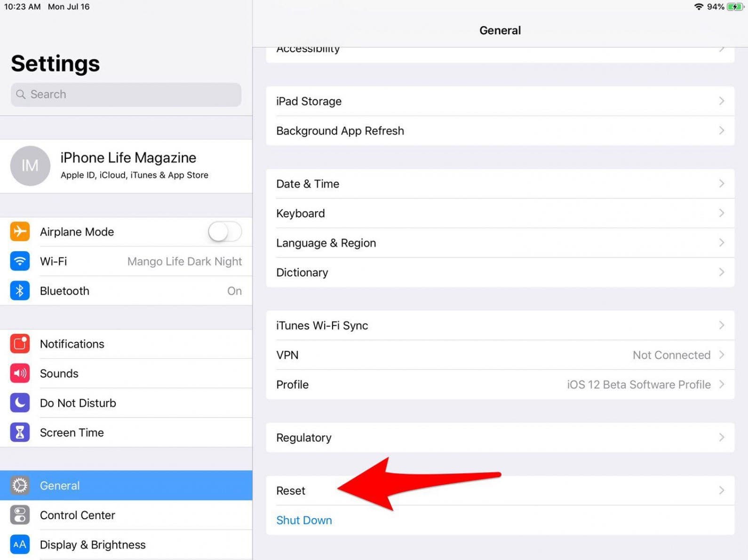This screenshot has height=560, width=748.
Task: Open iPhone Life Magazine Apple ID
Action: pyautogui.click(x=126, y=166)
